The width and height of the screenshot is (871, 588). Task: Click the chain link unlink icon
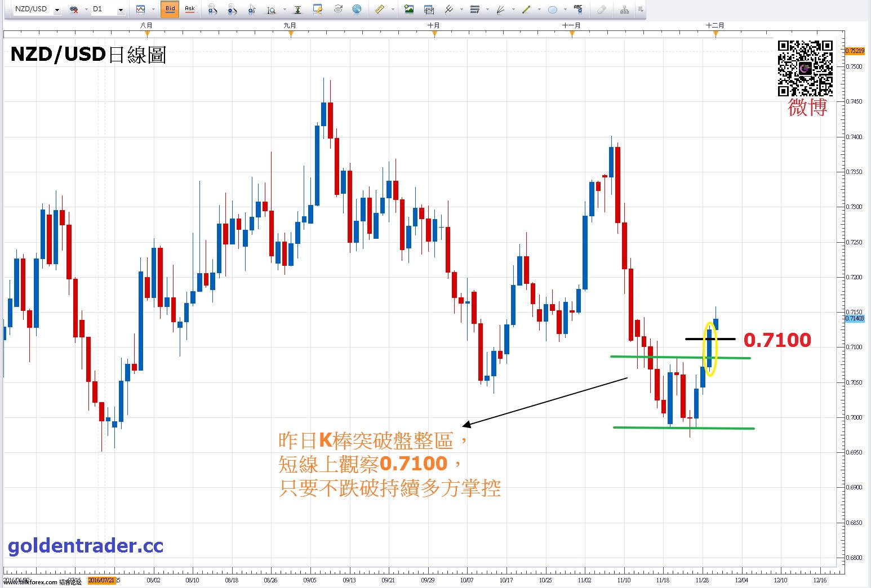[74, 10]
